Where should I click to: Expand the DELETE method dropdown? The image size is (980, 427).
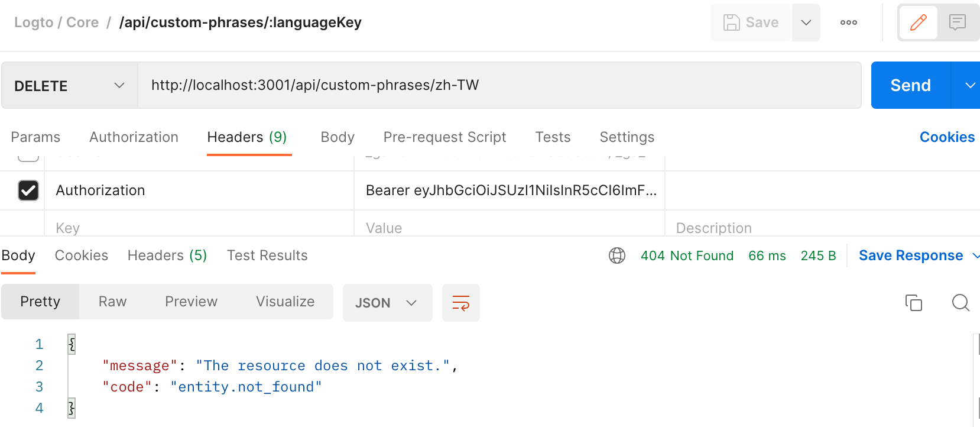click(x=70, y=86)
